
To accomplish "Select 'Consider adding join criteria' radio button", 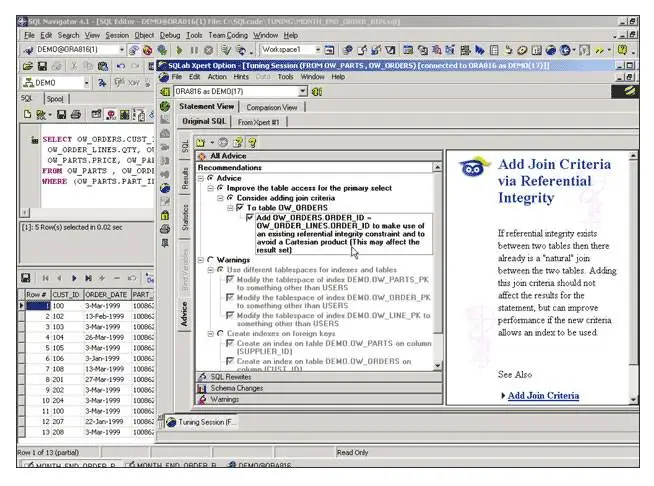I will point(230,198).
